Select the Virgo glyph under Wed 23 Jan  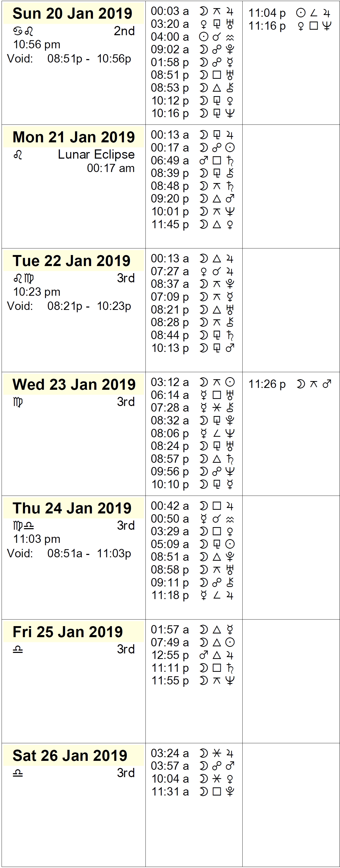pos(18,402)
